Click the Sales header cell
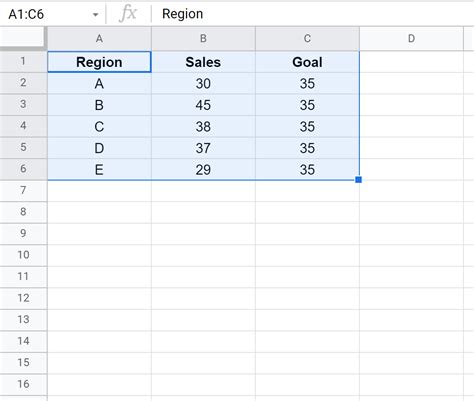Image resolution: width=474 pixels, height=401 pixels. 203,62
